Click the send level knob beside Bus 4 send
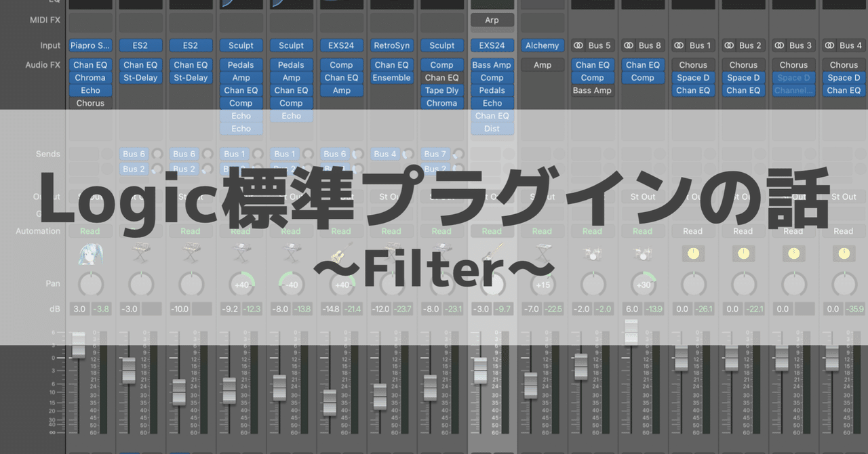 [409, 154]
